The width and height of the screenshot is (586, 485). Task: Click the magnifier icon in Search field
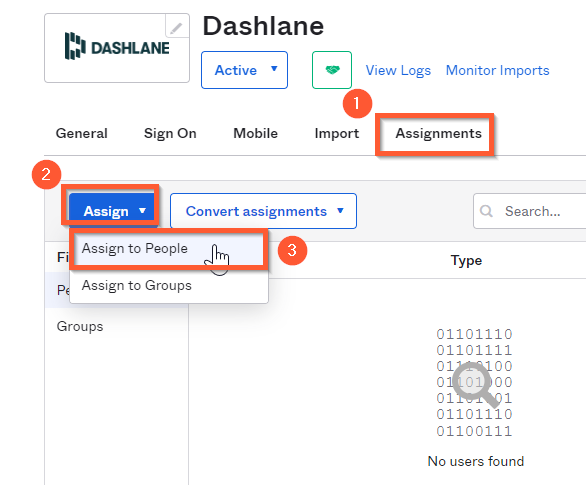[486, 211]
